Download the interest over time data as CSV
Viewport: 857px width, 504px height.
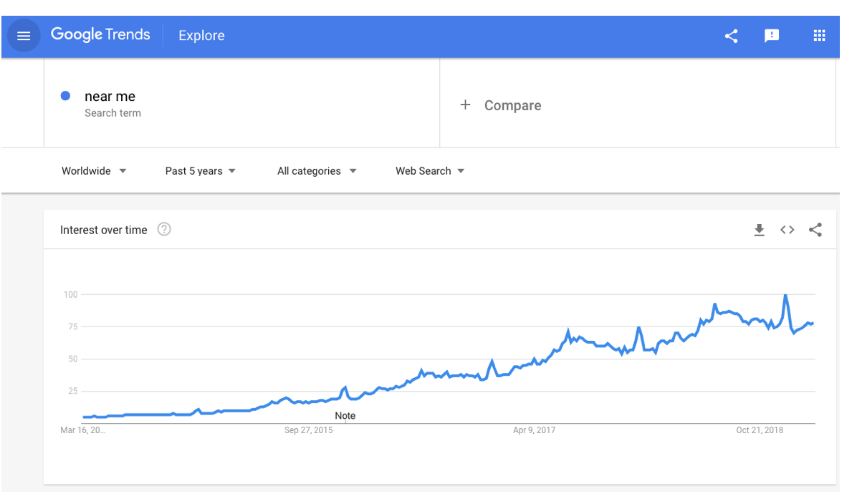(x=759, y=230)
